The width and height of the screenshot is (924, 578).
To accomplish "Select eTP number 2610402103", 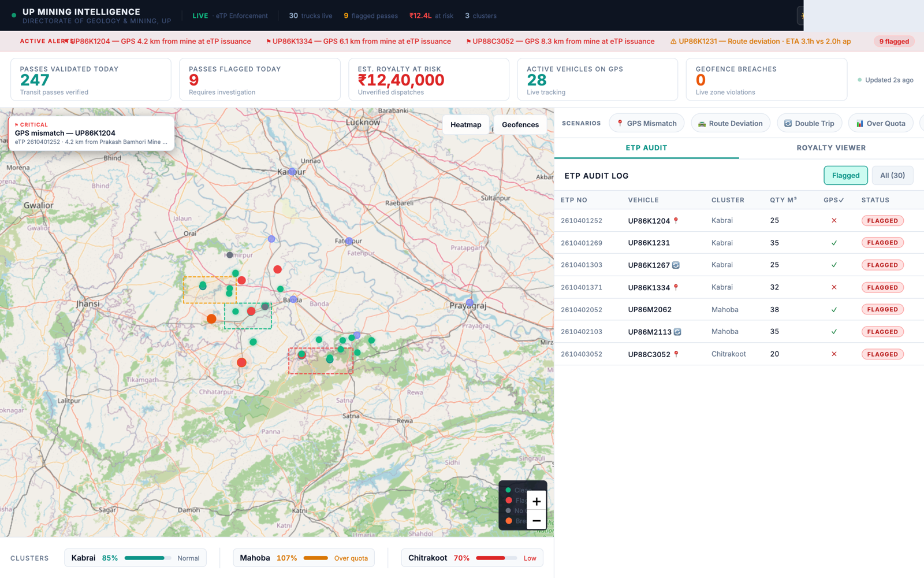I will click(x=582, y=332).
